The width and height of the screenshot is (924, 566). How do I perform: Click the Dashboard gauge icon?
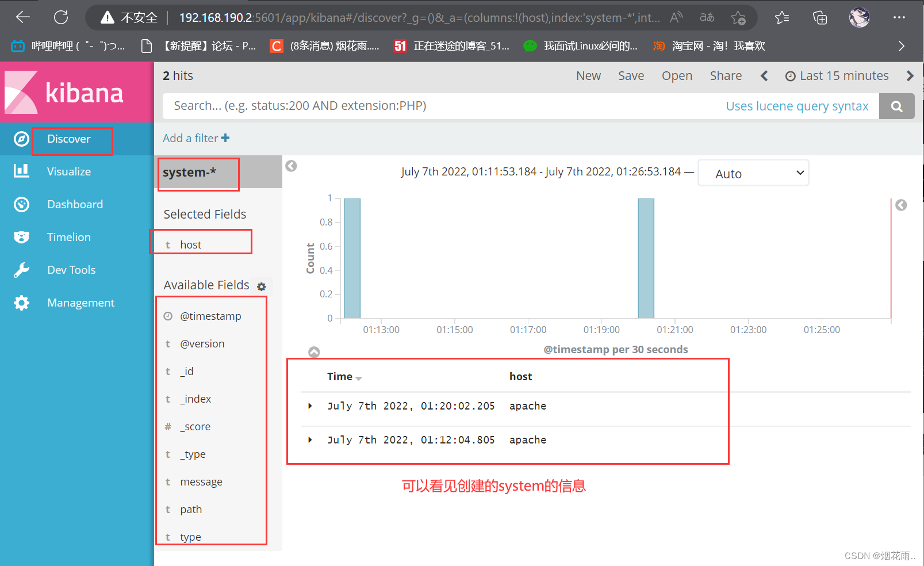click(21, 204)
